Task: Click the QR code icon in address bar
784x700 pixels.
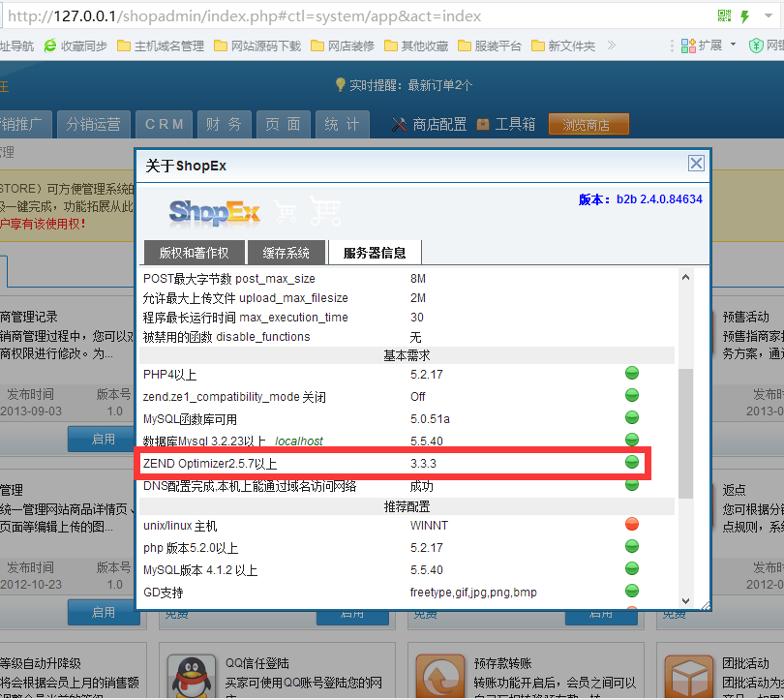Action: tap(724, 16)
